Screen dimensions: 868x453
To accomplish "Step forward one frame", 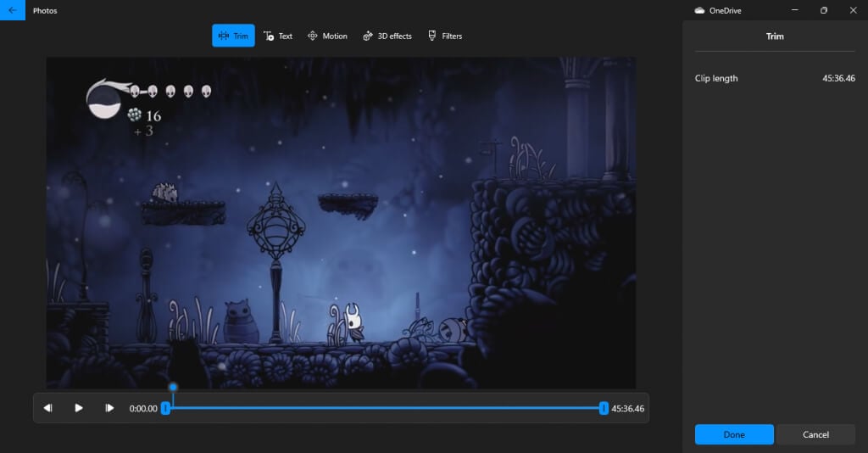I will [x=109, y=408].
